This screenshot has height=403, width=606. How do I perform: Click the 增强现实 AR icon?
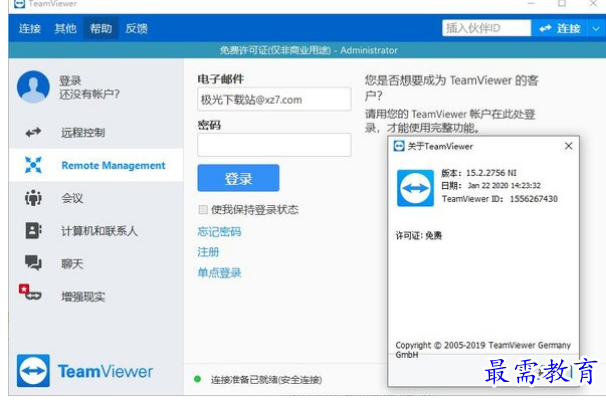coord(30,292)
